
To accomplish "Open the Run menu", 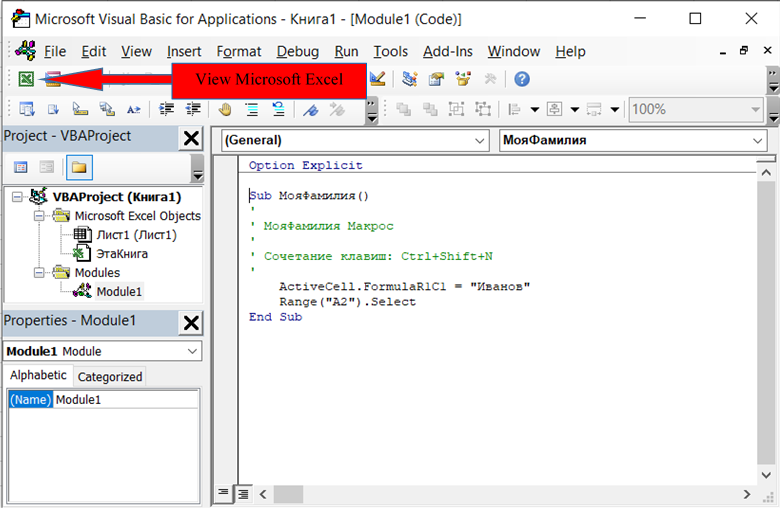I will pos(346,51).
